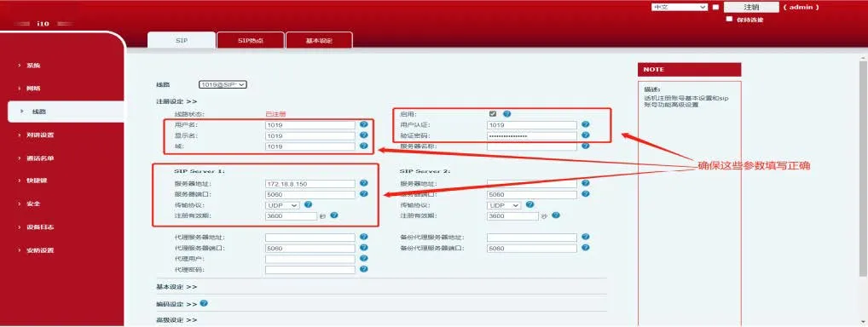This screenshot has height=327, width=868.
Task: Open help icon beside 启用 checkbox
Action: click(x=506, y=113)
